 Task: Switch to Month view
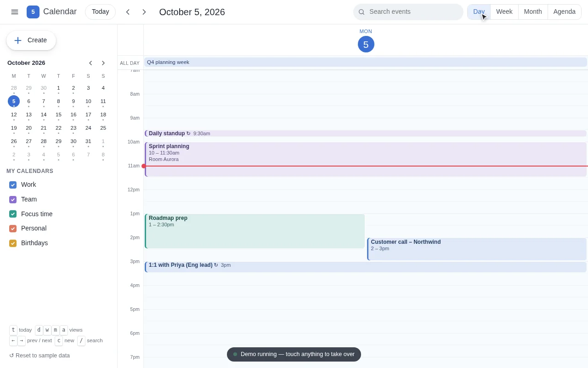pos(533,12)
